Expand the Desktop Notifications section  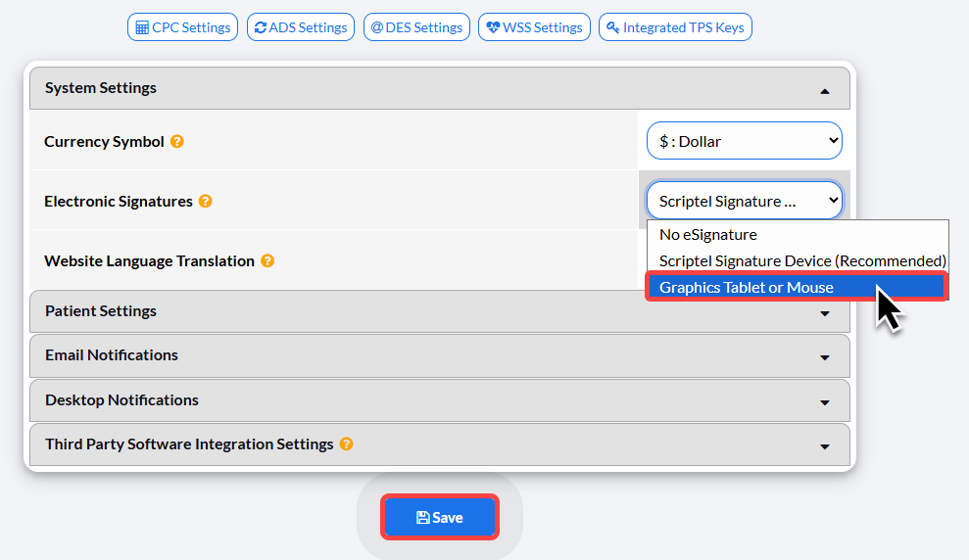(439, 400)
